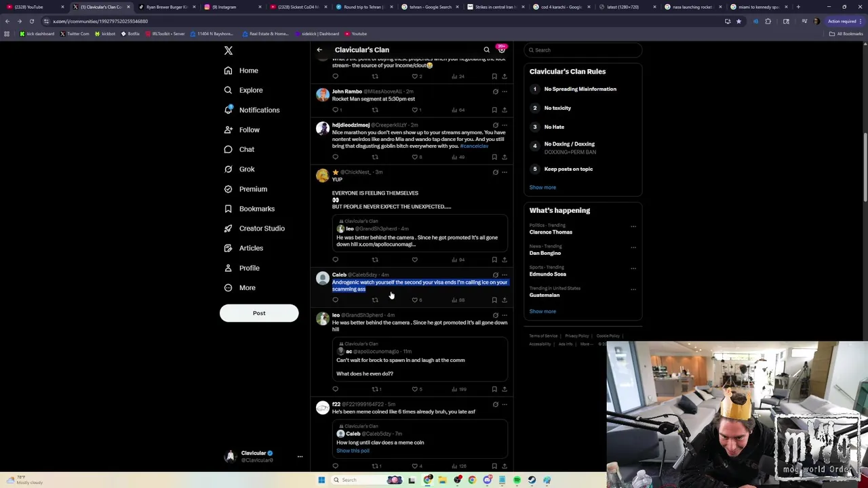The width and height of the screenshot is (868, 488).
Task: Open the #cancelclav hashtag link
Action: [474, 146]
